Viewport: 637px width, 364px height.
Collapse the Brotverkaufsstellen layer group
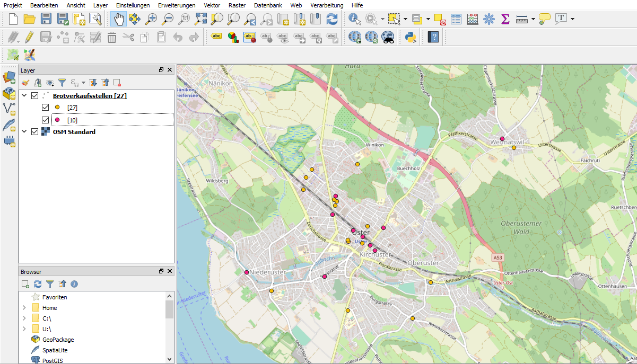(x=24, y=96)
